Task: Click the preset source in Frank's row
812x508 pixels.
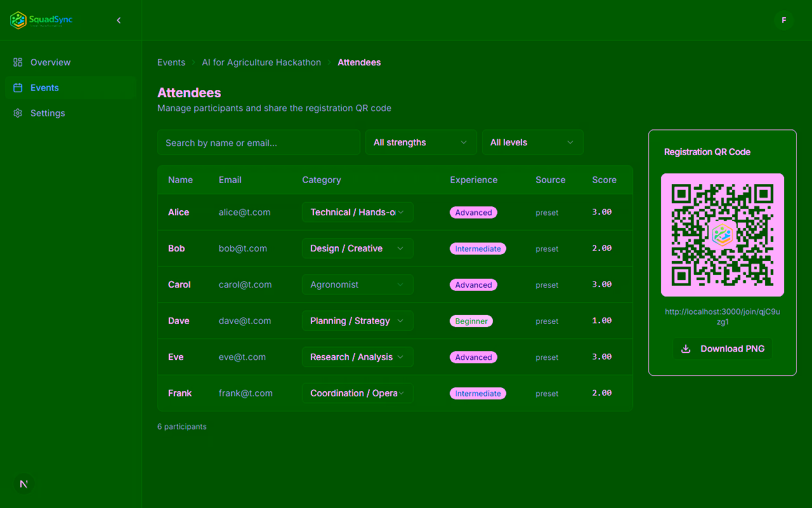Action: (x=547, y=394)
